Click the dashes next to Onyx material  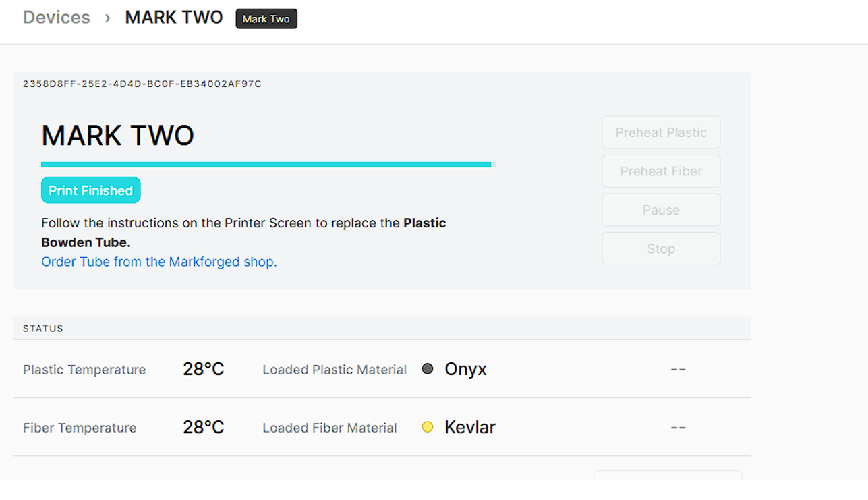point(678,369)
